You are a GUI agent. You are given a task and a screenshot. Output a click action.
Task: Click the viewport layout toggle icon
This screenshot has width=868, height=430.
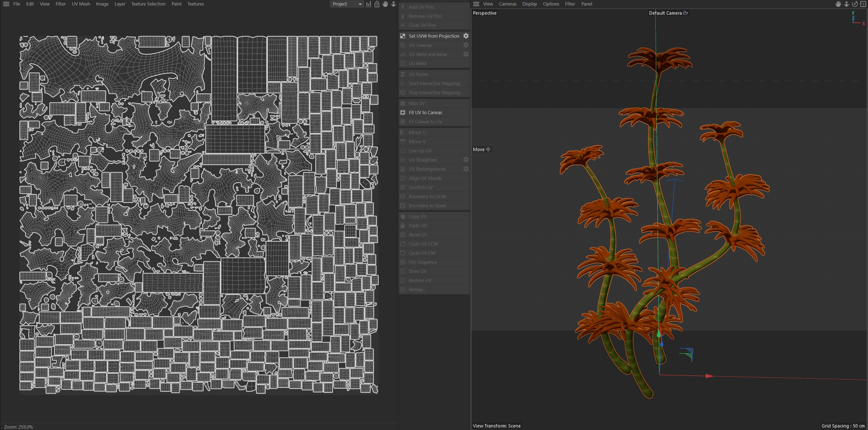863,4
